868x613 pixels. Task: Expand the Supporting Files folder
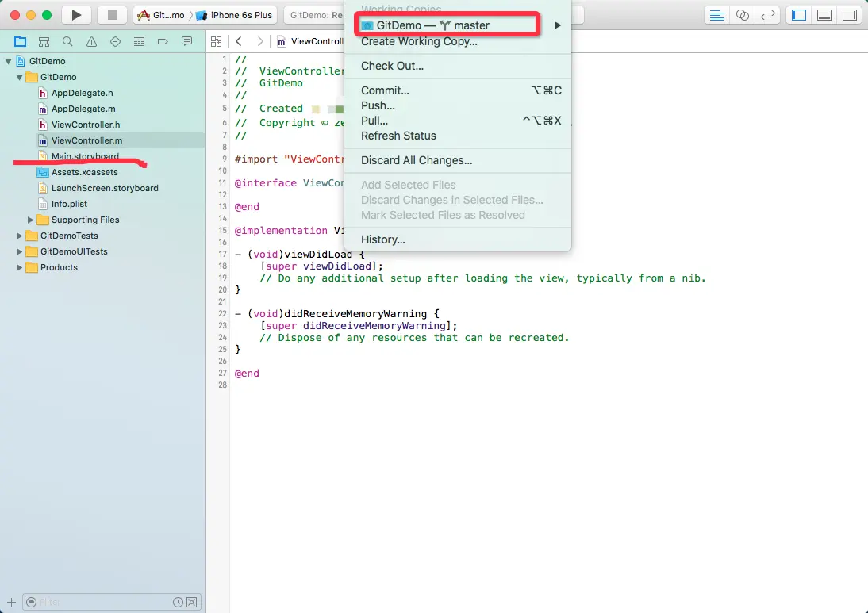(x=30, y=220)
